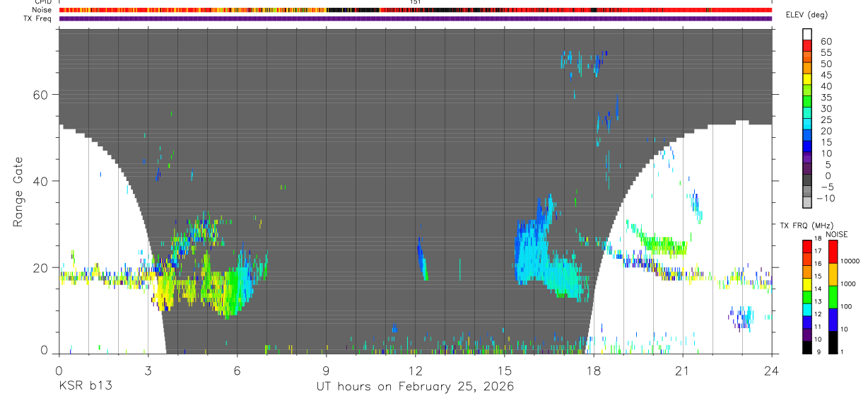Pick the yellow segment of the TX FRQ bar
Screen dimensions: 868x401
(x=808, y=284)
